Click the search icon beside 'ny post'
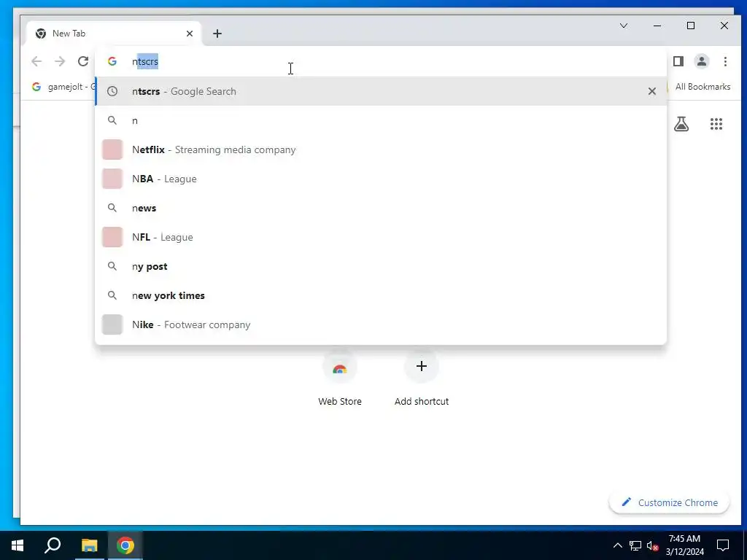This screenshot has height=560, width=747. tap(112, 266)
